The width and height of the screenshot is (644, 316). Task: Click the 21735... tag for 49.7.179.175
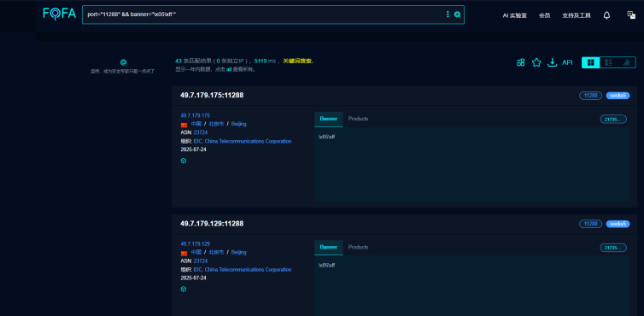click(613, 120)
